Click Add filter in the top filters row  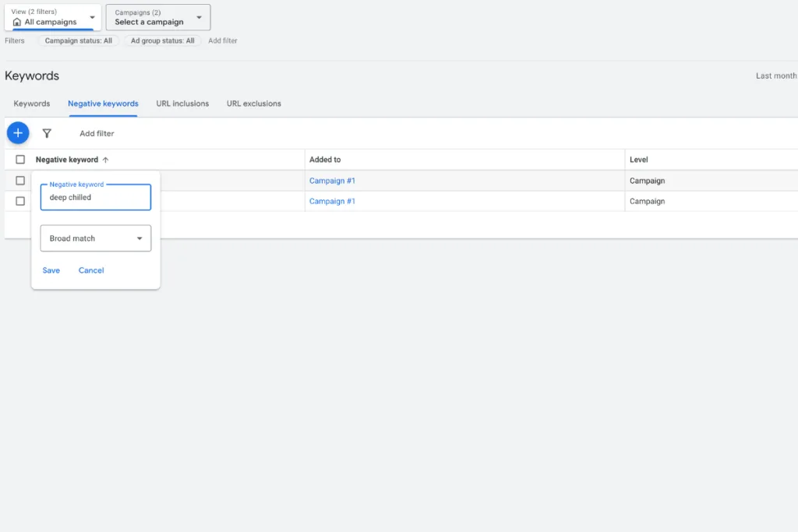click(222, 41)
